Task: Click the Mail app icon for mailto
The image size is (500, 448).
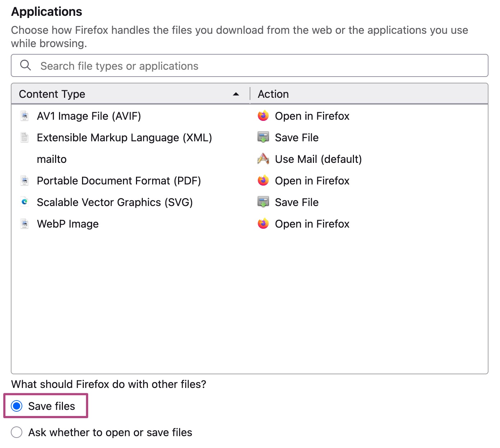Action: click(x=263, y=159)
